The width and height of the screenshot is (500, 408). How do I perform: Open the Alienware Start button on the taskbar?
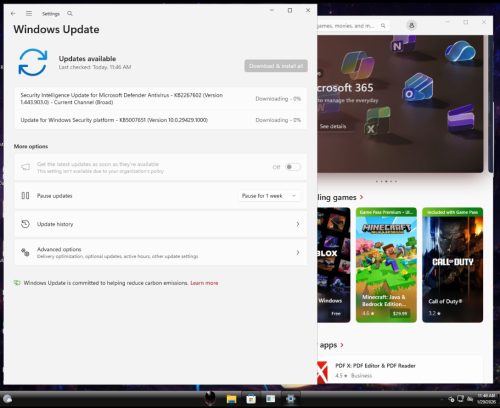point(210,398)
